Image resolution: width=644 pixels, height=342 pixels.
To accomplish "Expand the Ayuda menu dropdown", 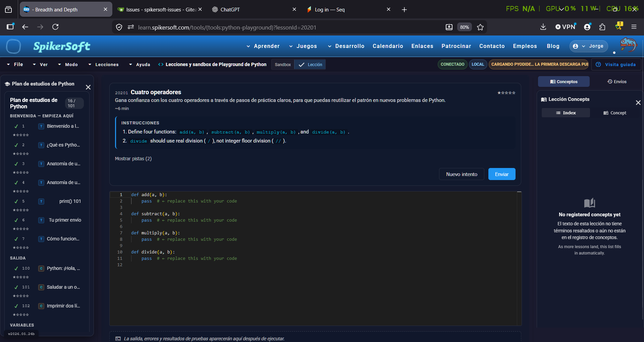I will click(140, 64).
